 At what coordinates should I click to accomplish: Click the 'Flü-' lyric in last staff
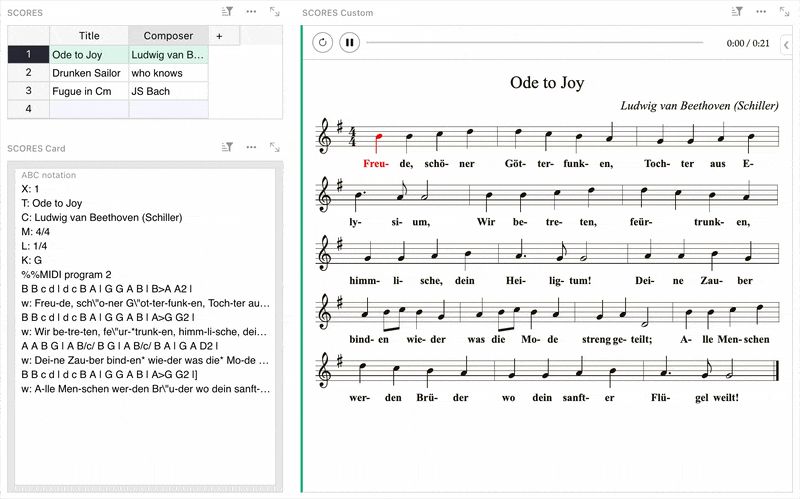tap(660, 397)
